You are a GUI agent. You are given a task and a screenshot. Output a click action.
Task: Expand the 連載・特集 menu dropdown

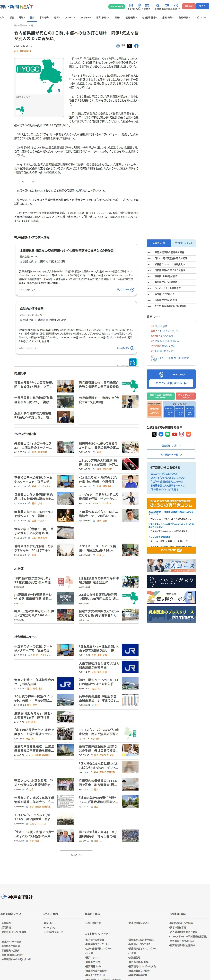(x=131, y=17)
